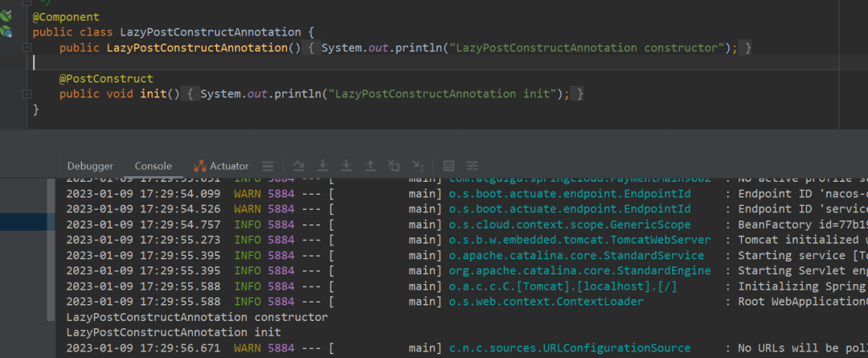Expand the folded init() method
Image resolution: width=868 pixels, height=358 pixels.
pyautogui.click(x=27, y=95)
